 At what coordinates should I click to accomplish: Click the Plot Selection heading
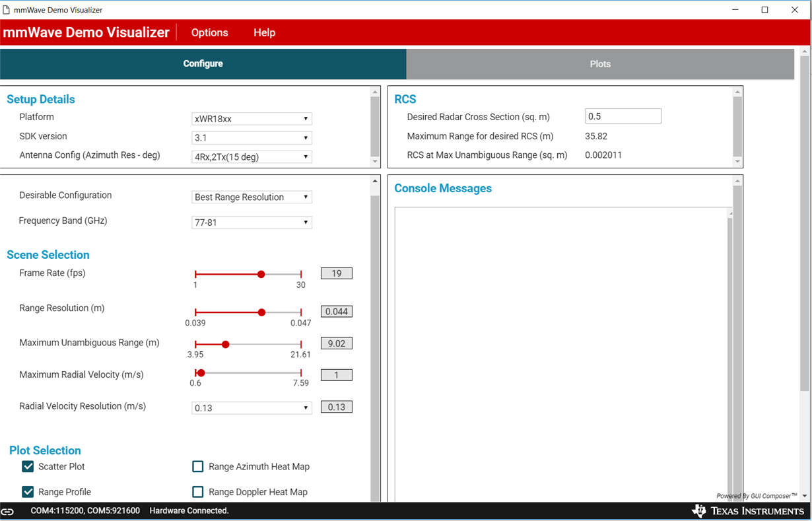[45, 450]
